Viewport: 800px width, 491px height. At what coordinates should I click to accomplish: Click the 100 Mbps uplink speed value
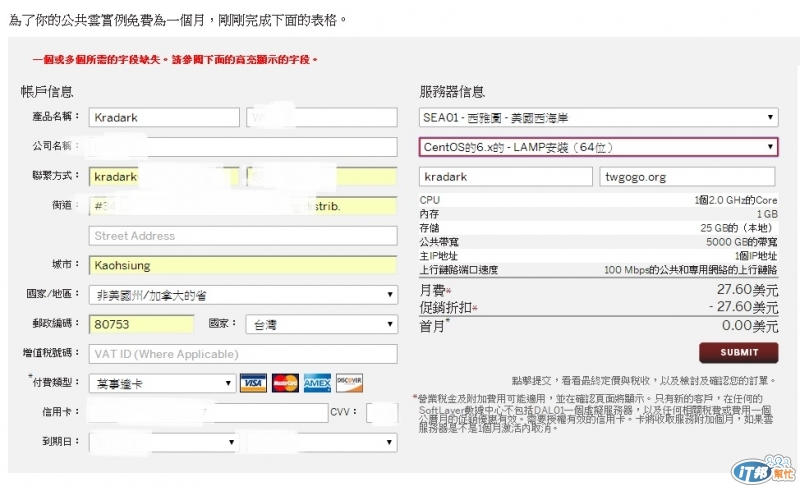click(690, 270)
